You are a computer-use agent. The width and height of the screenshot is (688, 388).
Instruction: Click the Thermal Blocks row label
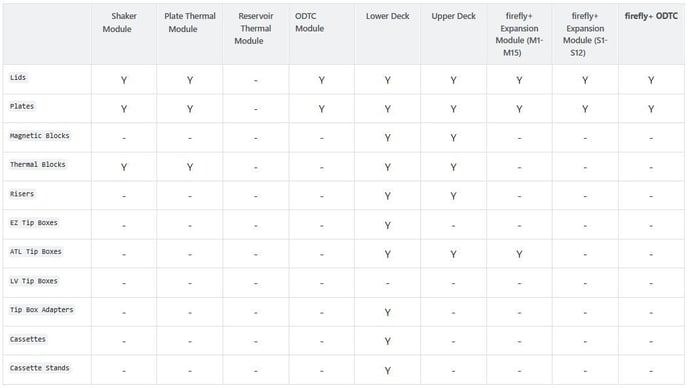(38, 165)
